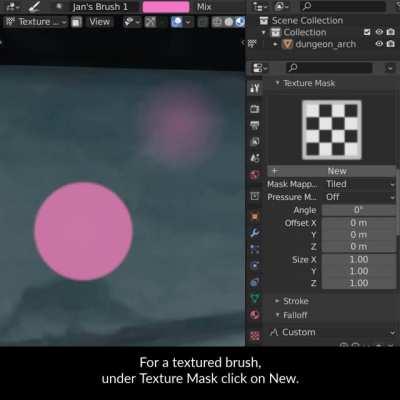Open the World properties tab

[x=255, y=175]
